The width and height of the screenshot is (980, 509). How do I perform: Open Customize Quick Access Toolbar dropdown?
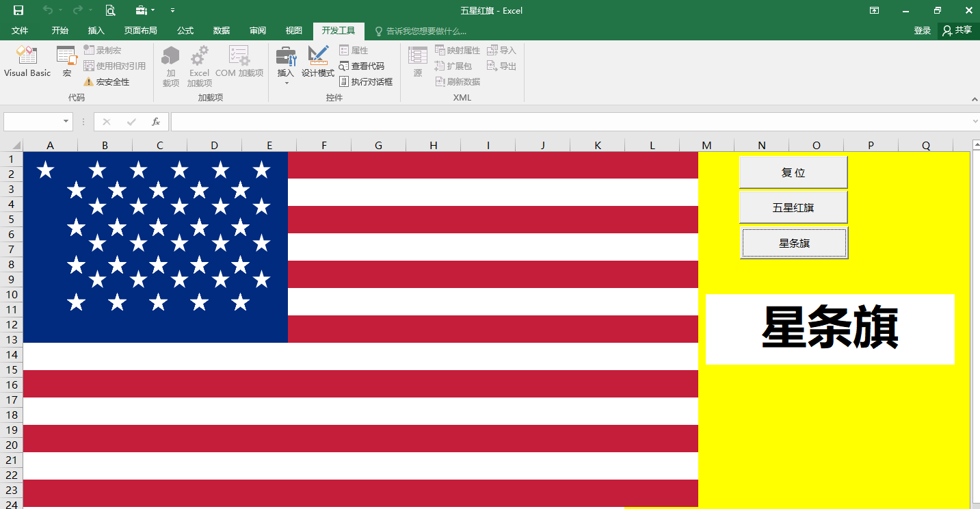click(172, 10)
